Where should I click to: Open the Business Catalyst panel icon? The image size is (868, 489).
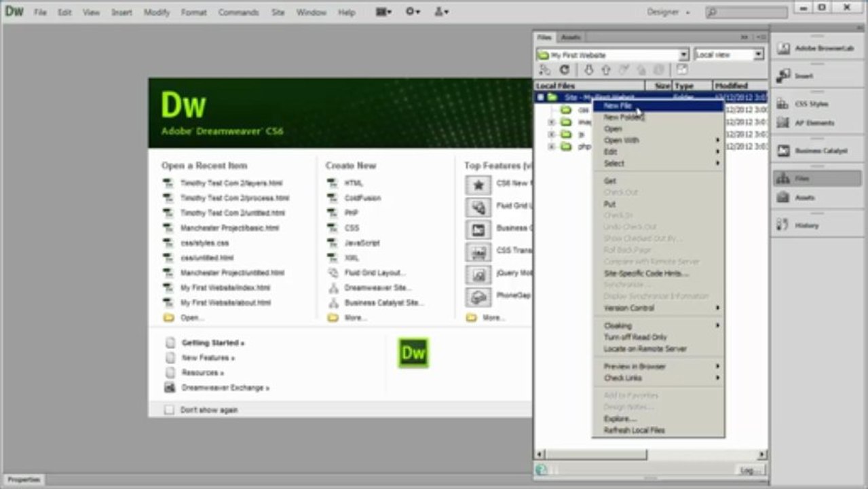point(783,151)
